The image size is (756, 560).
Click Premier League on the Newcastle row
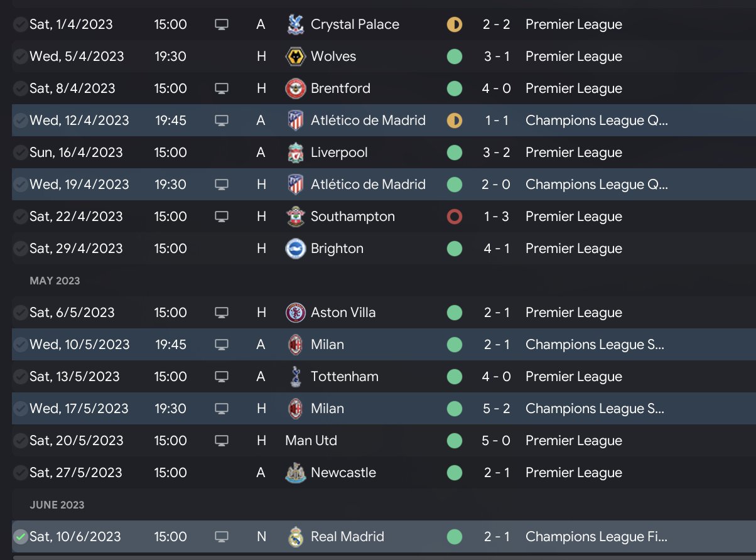click(573, 473)
